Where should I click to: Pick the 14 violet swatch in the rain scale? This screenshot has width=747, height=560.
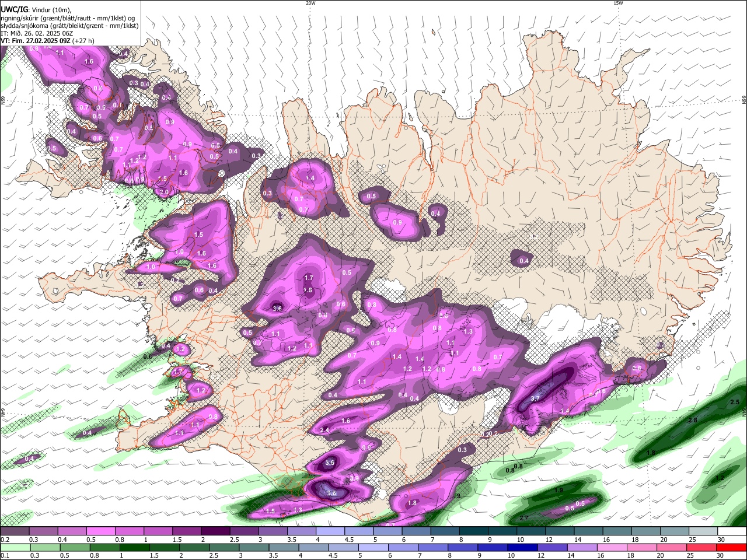582,548
